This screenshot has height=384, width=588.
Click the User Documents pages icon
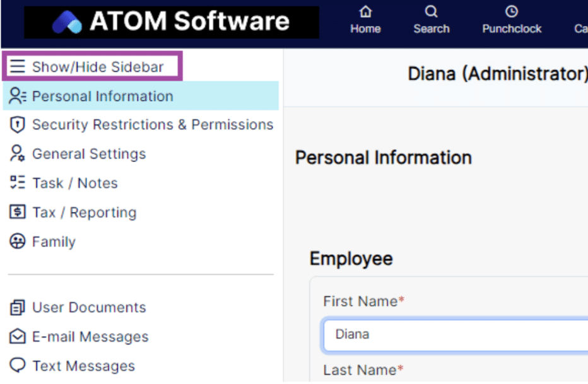click(x=18, y=308)
